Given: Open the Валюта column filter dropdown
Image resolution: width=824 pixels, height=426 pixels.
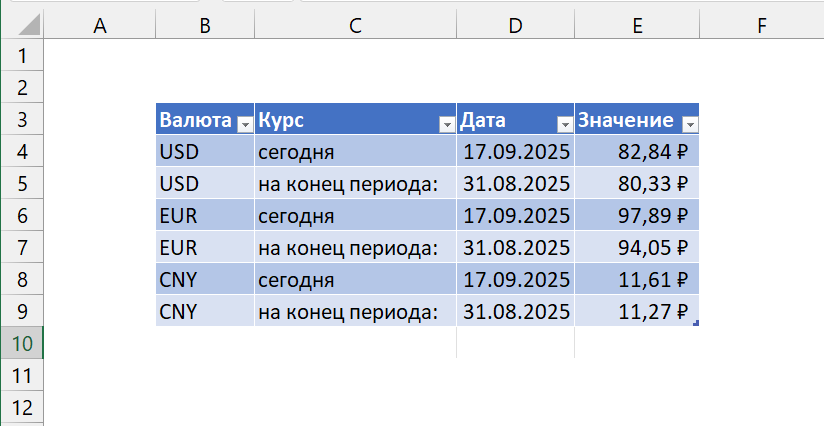Looking at the screenshot, I should [x=245, y=124].
